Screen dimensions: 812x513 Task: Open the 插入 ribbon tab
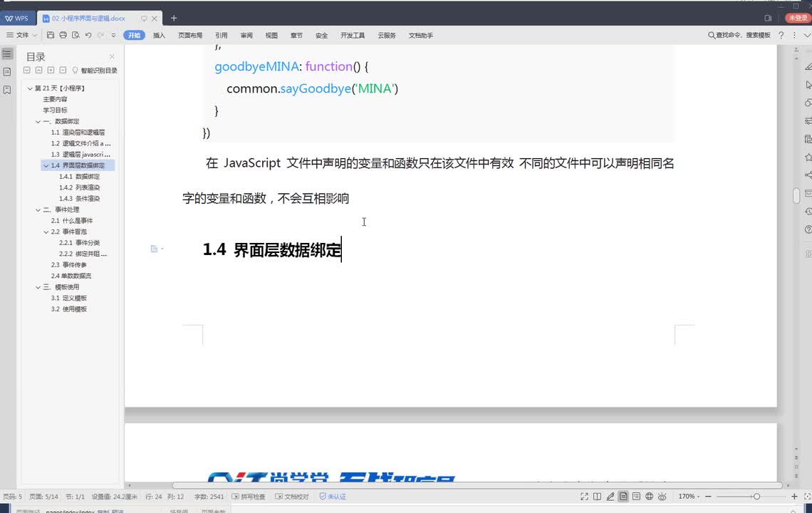159,35
